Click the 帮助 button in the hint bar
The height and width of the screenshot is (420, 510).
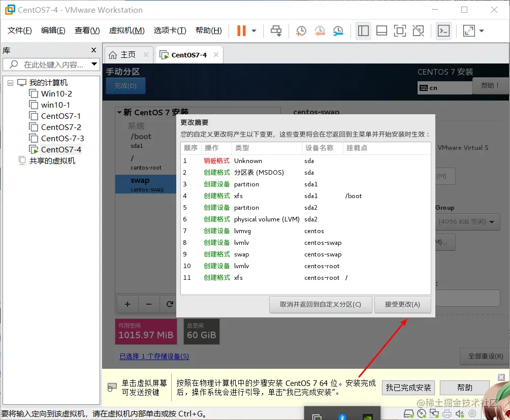click(x=464, y=387)
